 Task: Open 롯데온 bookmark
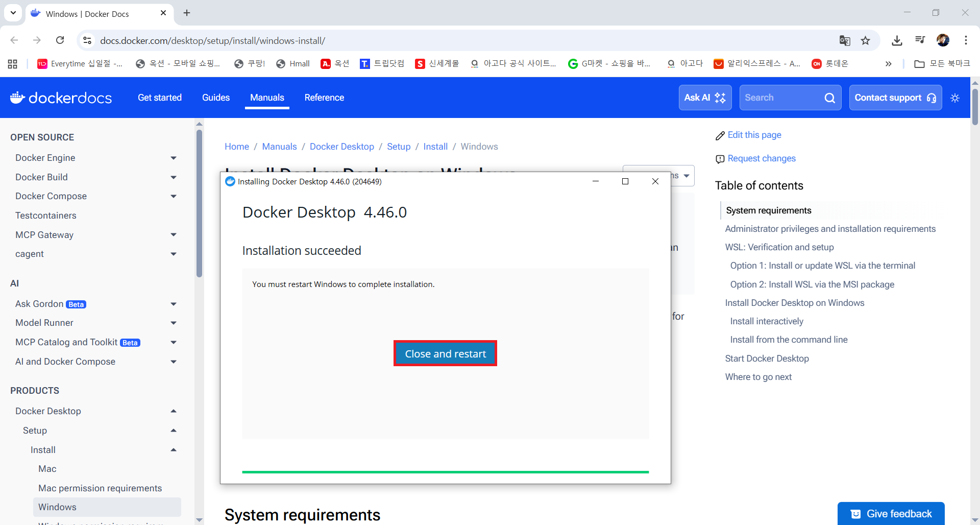click(830, 64)
